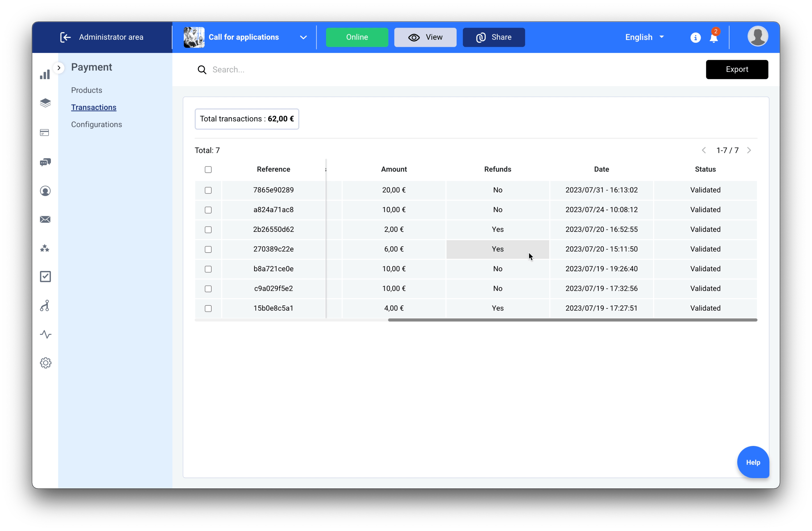Collapse the Payment side panel chevron
This screenshot has height=531, width=812.
pyautogui.click(x=59, y=68)
